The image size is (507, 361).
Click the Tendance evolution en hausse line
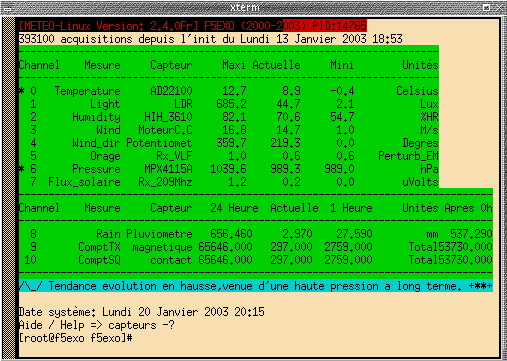coord(256,286)
